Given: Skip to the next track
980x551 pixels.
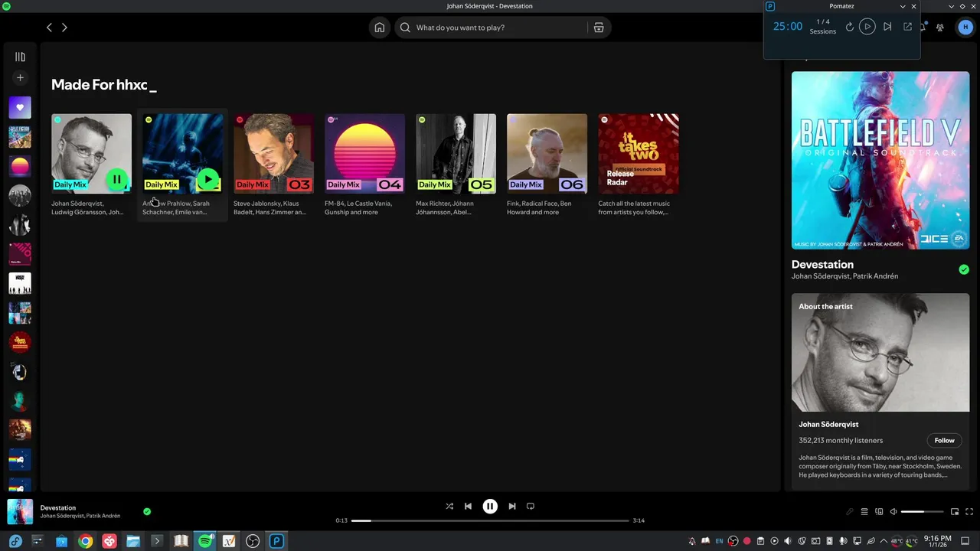Looking at the screenshot, I should (x=512, y=506).
